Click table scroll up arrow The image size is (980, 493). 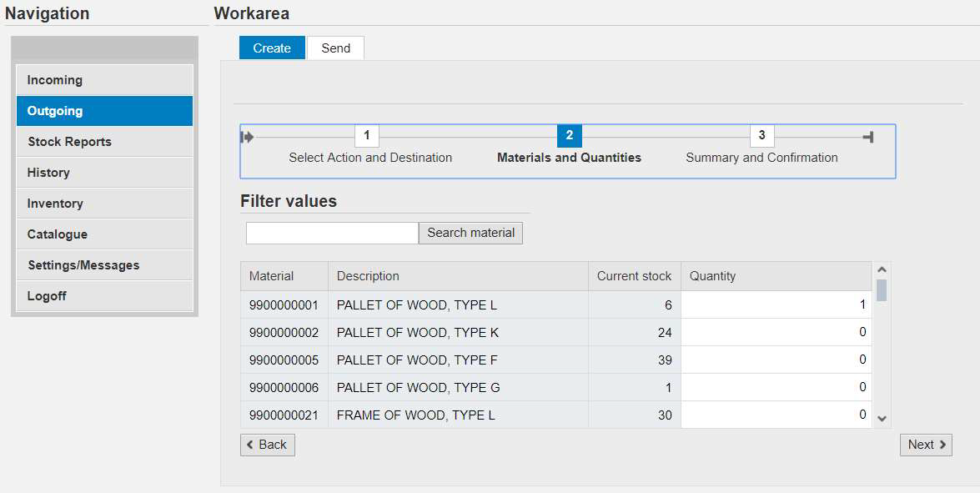pyautogui.click(x=882, y=270)
